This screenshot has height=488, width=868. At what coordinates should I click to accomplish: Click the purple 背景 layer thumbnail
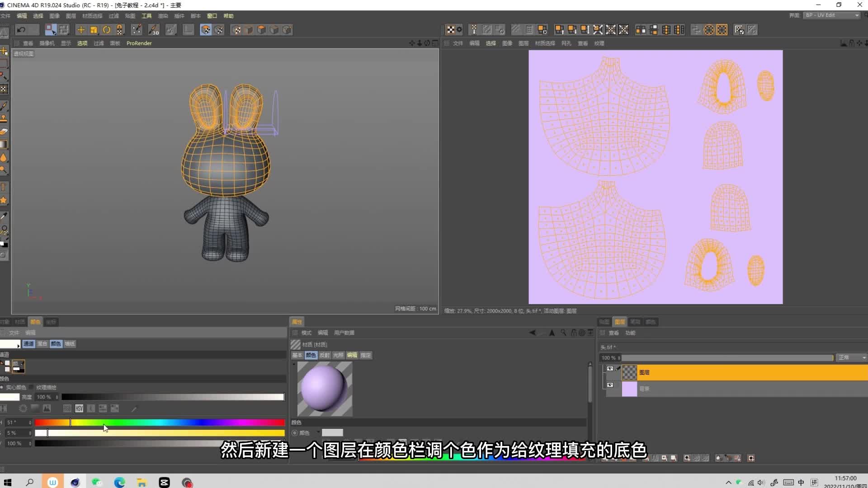pyautogui.click(x=629, y=389)
